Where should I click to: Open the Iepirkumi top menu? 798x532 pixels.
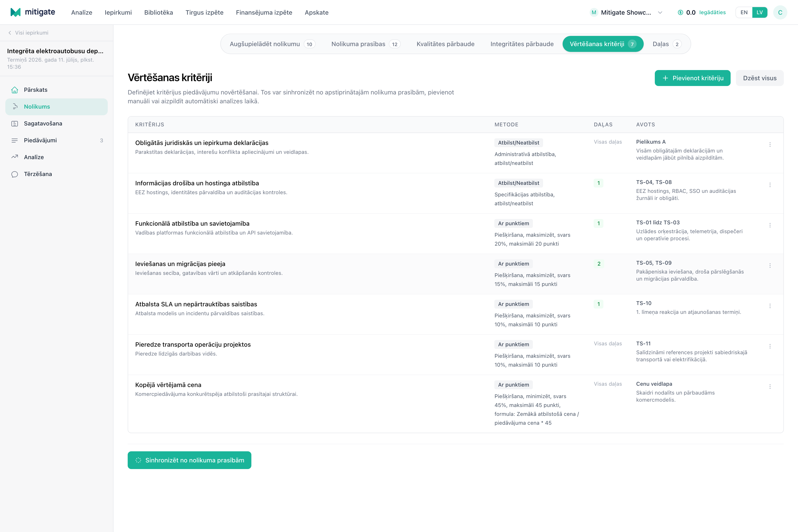[x=118, y=13]
